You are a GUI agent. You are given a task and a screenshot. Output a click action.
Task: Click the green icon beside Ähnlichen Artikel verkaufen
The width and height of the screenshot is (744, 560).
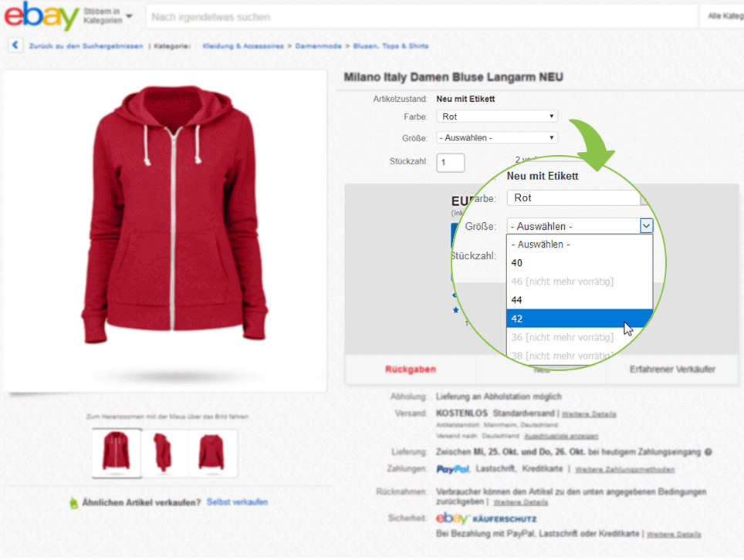point(73,501)
